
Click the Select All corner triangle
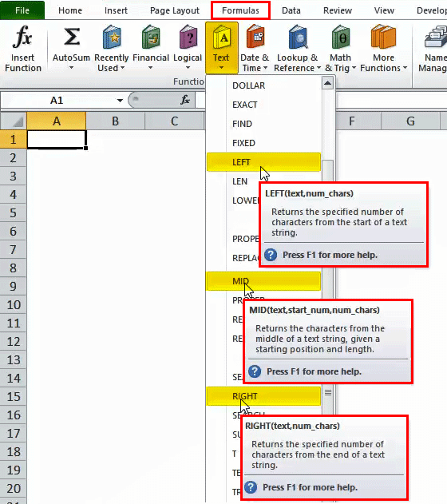coord(18,121)
